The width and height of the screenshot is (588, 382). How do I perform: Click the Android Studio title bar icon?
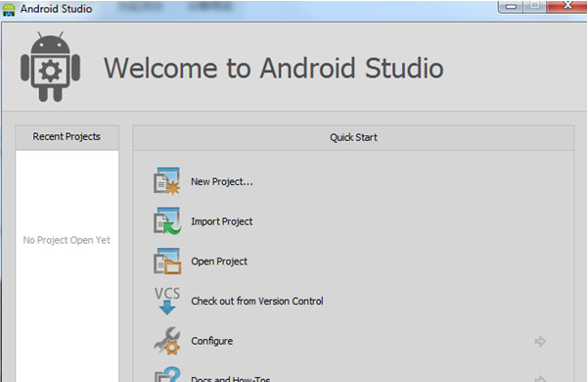click(9, 9)
